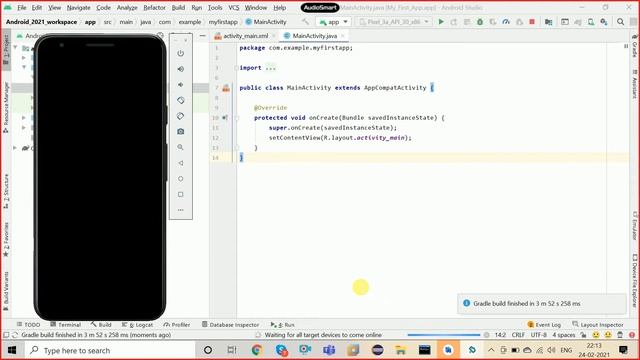
Task: Start debugging with the green bug icon
Action: pyautogui.click(x=480, y=22)
